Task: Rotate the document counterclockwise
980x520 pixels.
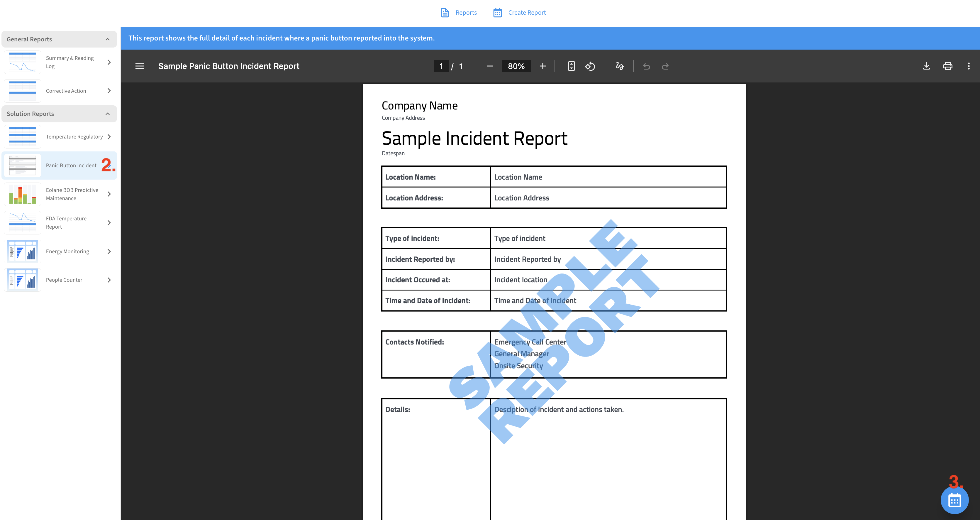Action: pyautogui.click(x=590, y=66)
